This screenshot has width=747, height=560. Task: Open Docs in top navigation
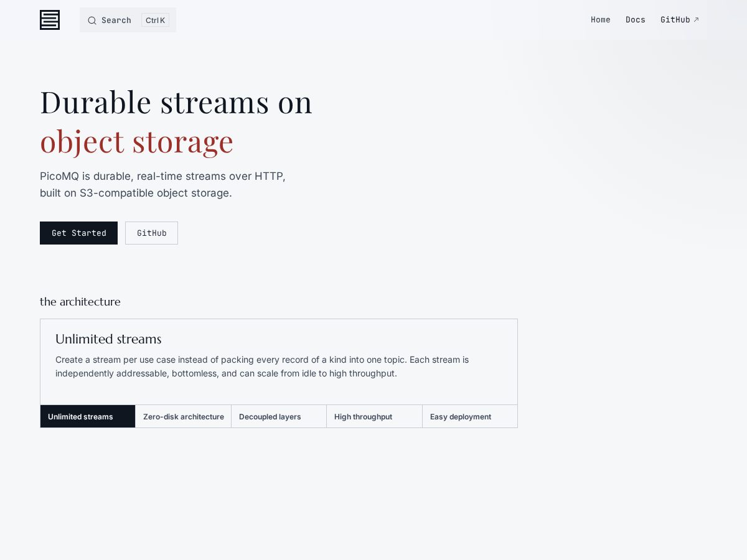(x=636, y=20)
